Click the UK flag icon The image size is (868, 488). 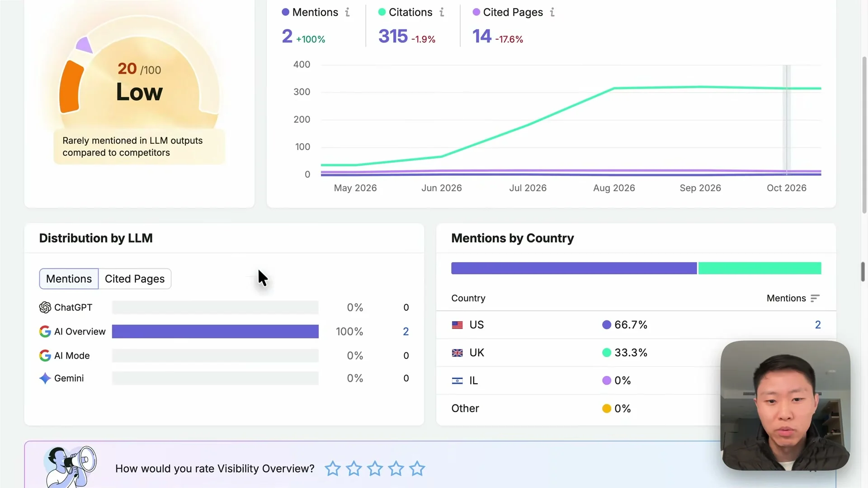[x=457, y=353]
